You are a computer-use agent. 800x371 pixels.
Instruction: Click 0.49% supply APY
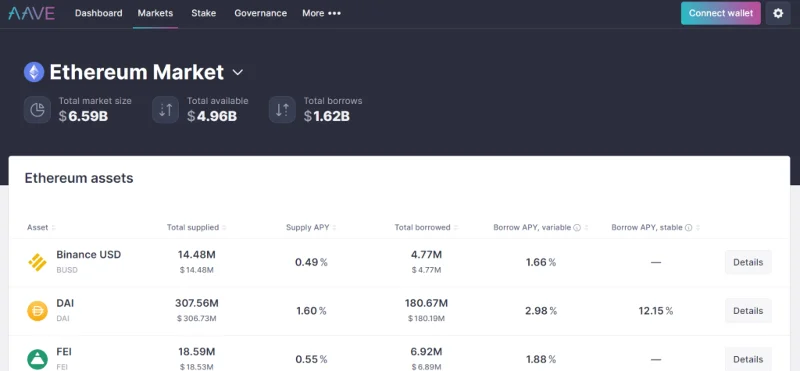click(311, 262)
